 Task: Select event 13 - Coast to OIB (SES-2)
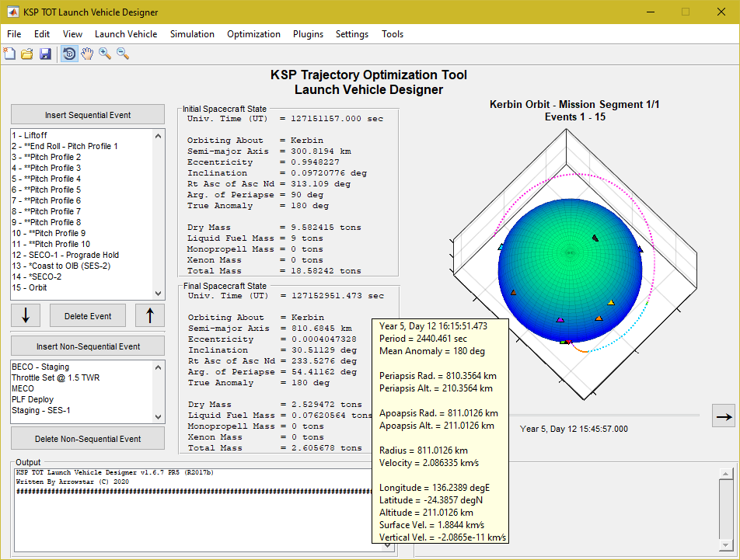(x=82, y=266)
